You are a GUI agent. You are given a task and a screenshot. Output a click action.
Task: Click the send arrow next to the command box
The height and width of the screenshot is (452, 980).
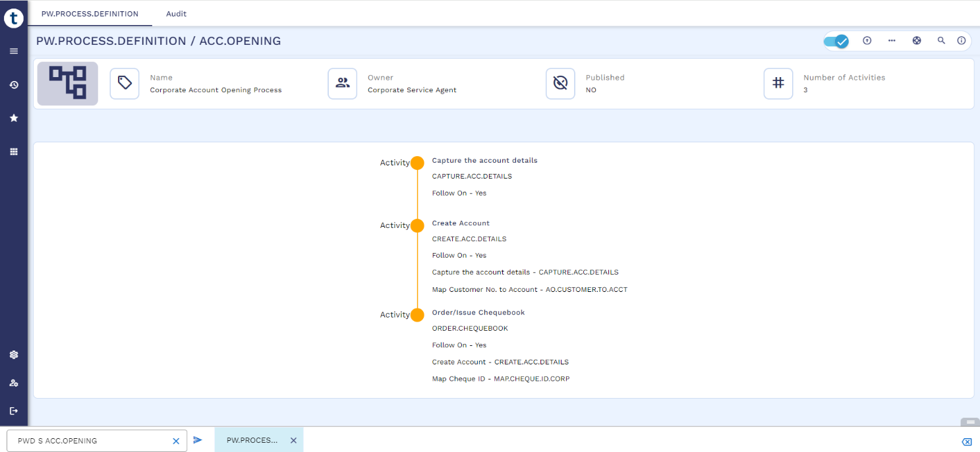(198, 440)
